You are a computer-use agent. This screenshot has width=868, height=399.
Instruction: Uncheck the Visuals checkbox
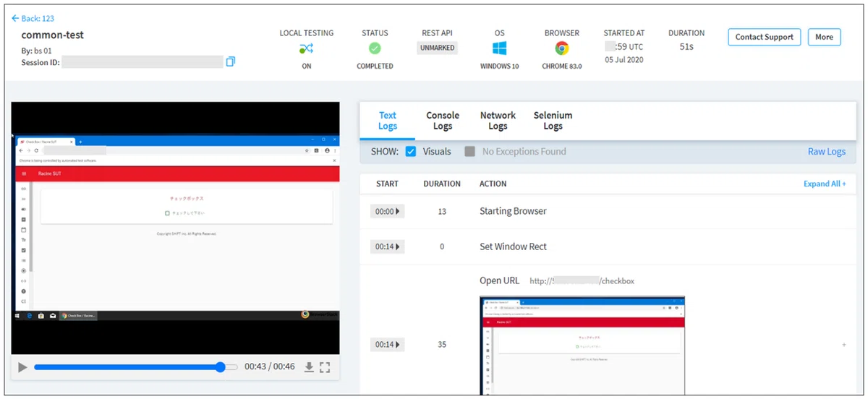point(411,152)
